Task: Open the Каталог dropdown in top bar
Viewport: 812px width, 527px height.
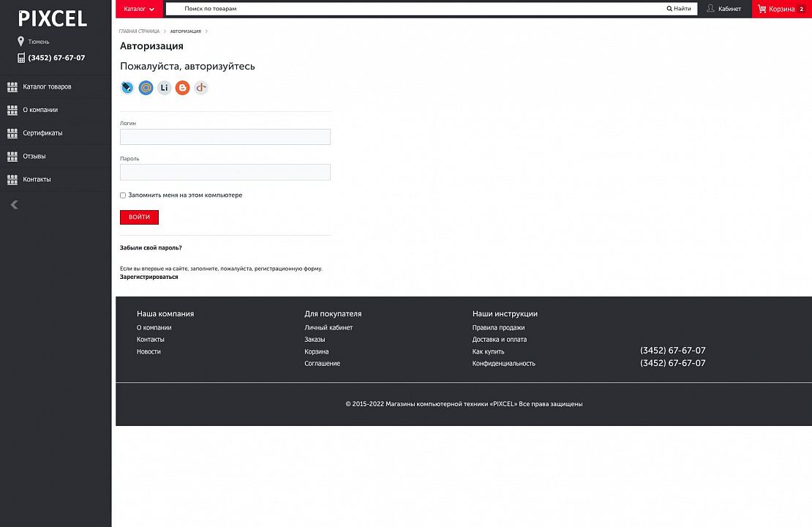Action: point(139,9)
